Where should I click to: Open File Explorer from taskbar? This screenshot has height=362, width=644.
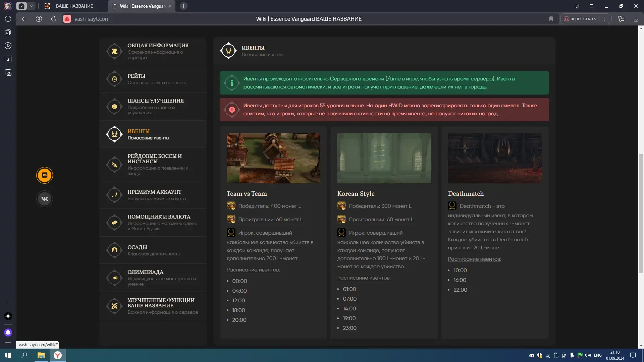(41, 355)
